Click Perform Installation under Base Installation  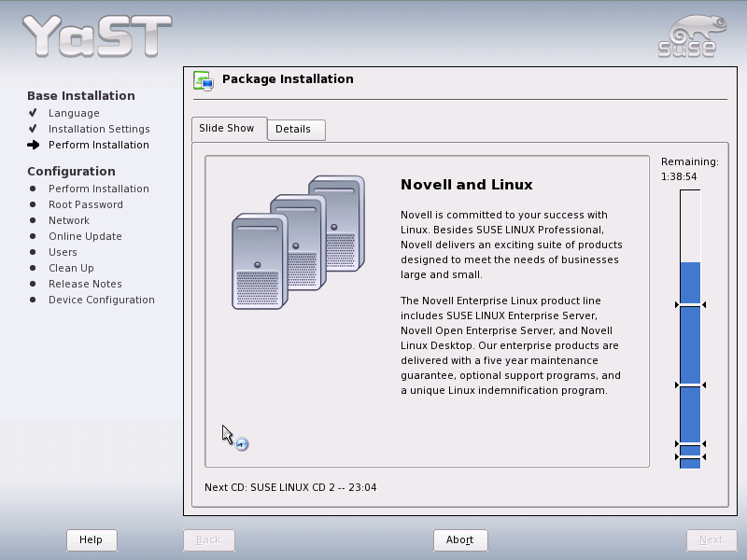coord(99,145)
